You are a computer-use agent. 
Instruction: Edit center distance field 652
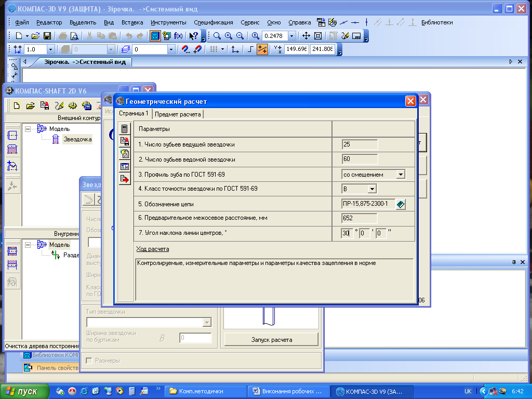pos(360,218)
